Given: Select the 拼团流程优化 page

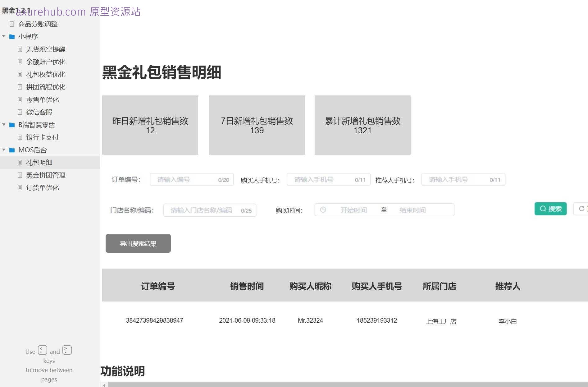Looking at the screenshot, I should tap(45, 87).
